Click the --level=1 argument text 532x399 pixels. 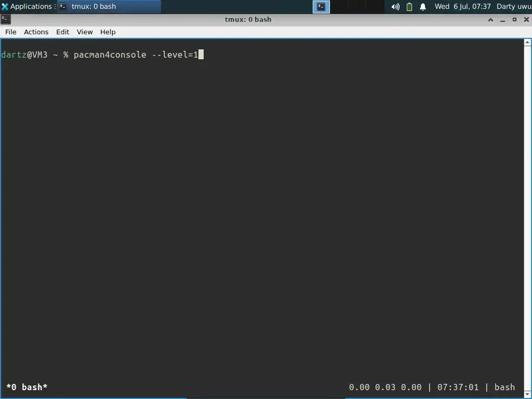click(x=175, y=55)
